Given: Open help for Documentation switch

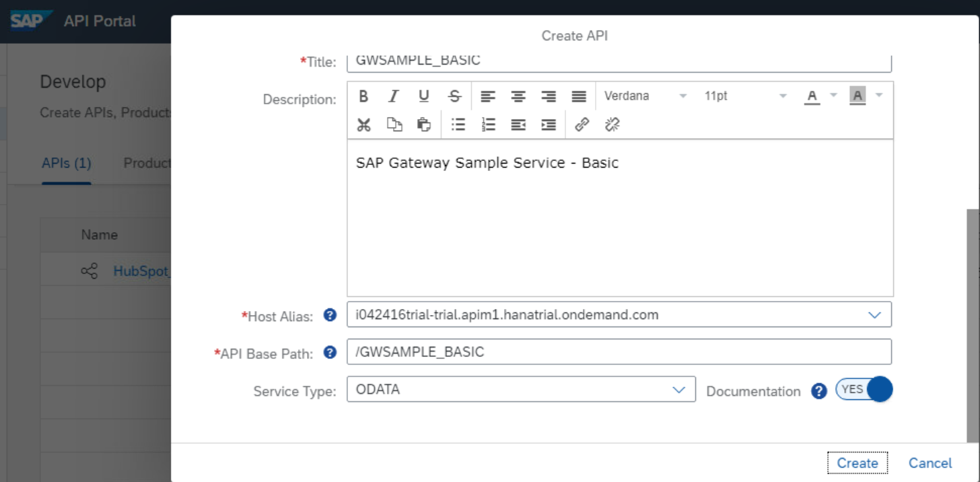Looking at the screenshot, I should pos(818,391).
